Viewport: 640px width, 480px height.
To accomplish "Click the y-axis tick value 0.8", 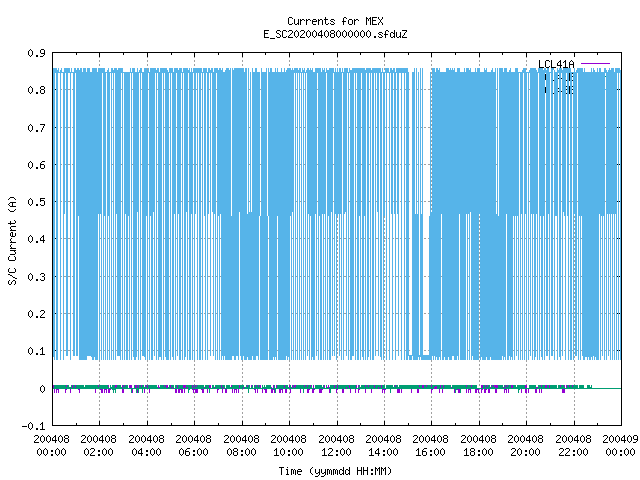I will pyautogui.click(x=36, y=90).
